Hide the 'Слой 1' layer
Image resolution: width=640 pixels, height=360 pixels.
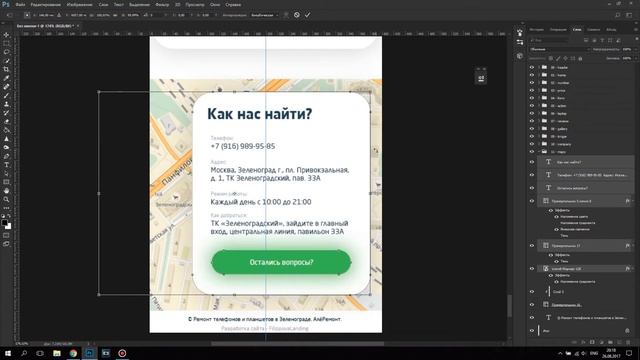(532, 292)
